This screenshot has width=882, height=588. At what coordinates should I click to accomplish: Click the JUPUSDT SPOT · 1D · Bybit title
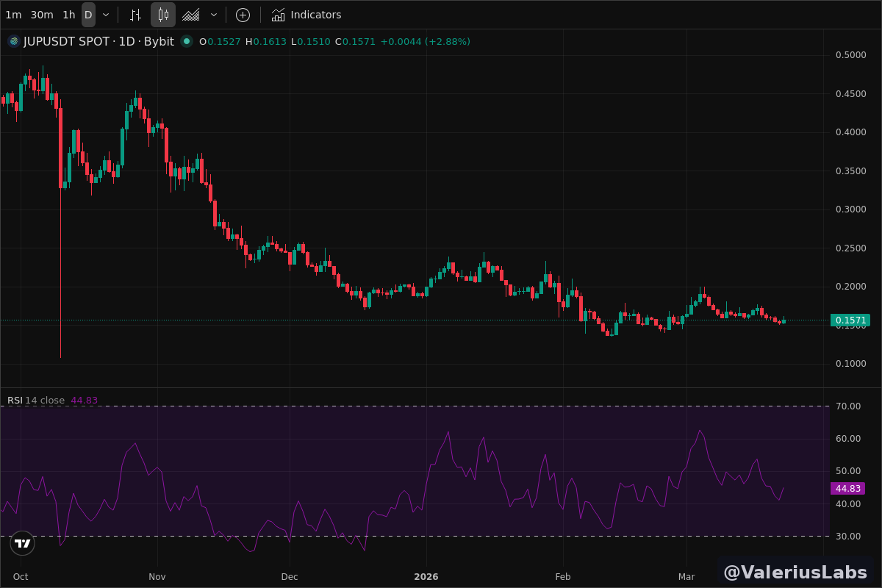tap(98, 41)
